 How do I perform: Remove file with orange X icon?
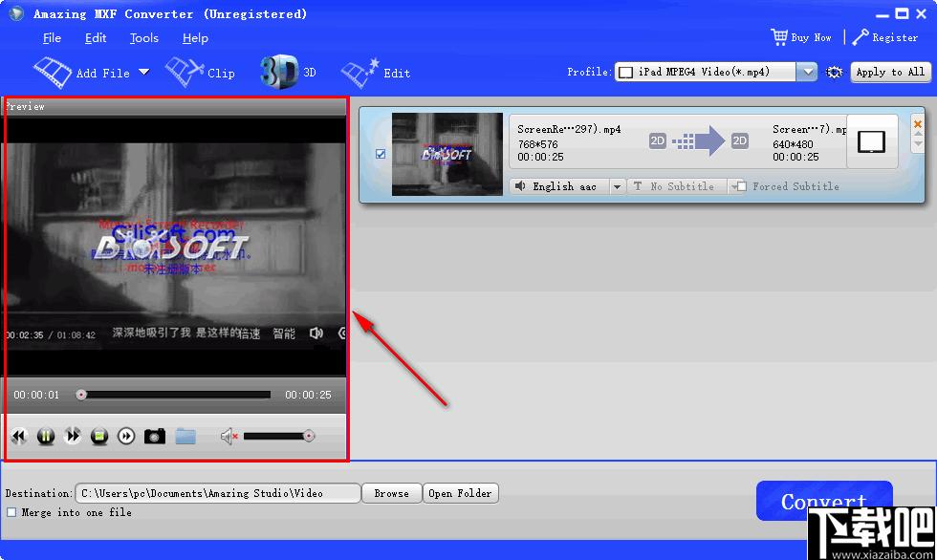pyautogui.click(x=918, y=123)
